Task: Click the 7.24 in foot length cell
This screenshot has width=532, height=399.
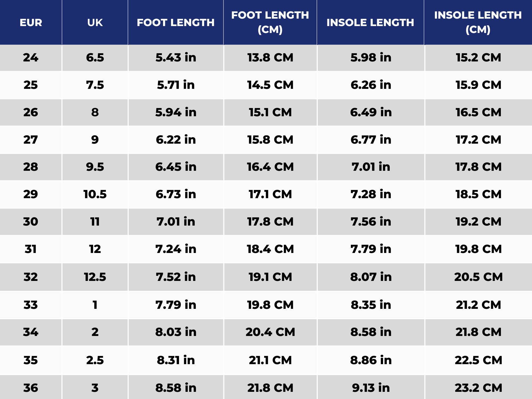Action: point(176,249)
